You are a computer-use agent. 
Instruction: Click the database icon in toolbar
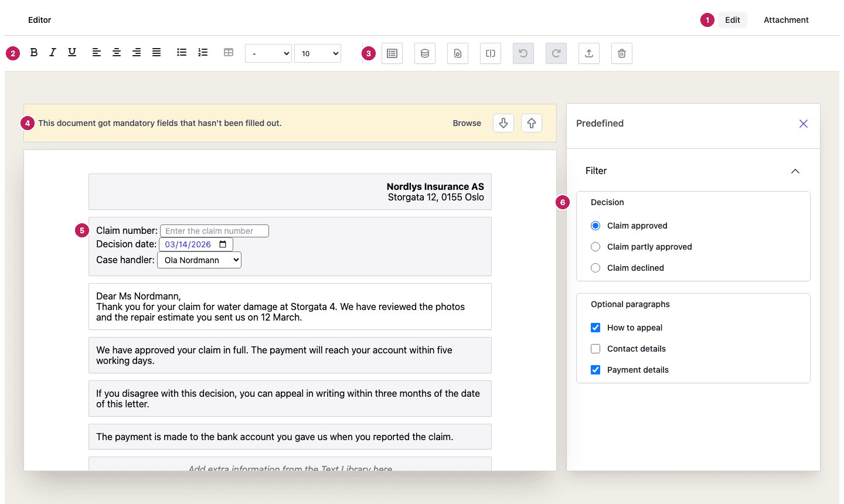coord(425,53)
